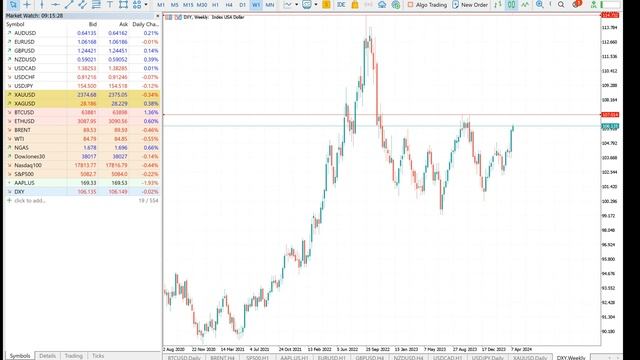
Task: Switch chart to D1 timeframe
Action: tap(242, 5)
